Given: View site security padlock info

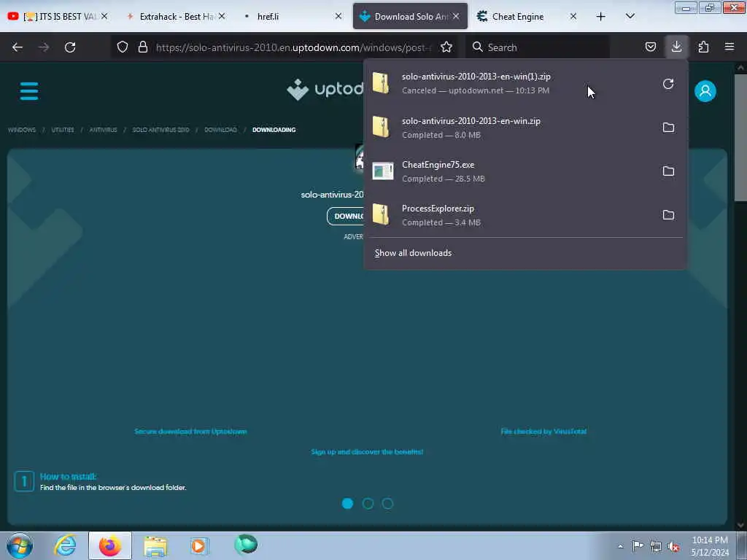Looking at the screenshot, I should pos(142,47).
